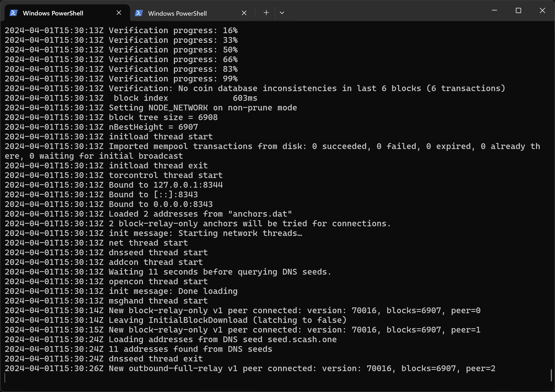Click the 'Verification progress: 16%' line
Screen dimensions: 555x392
pyautogui.click(x=121, y=31)
